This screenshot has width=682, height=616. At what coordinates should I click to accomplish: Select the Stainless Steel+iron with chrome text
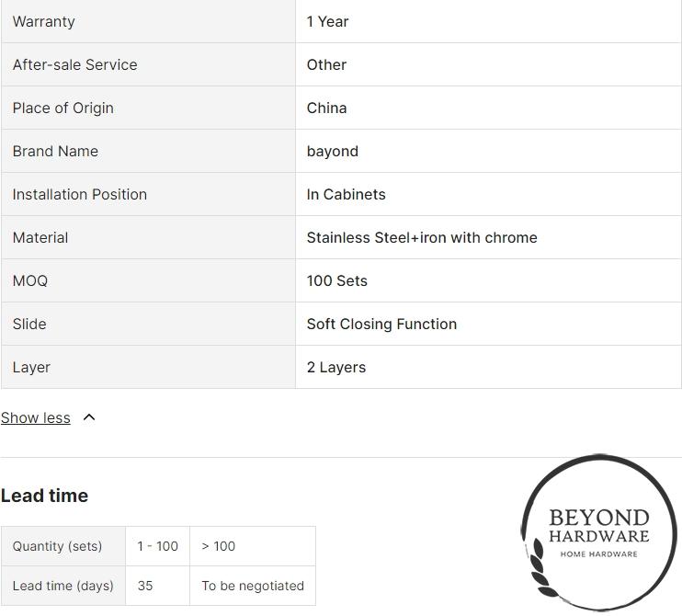[422, 237]
